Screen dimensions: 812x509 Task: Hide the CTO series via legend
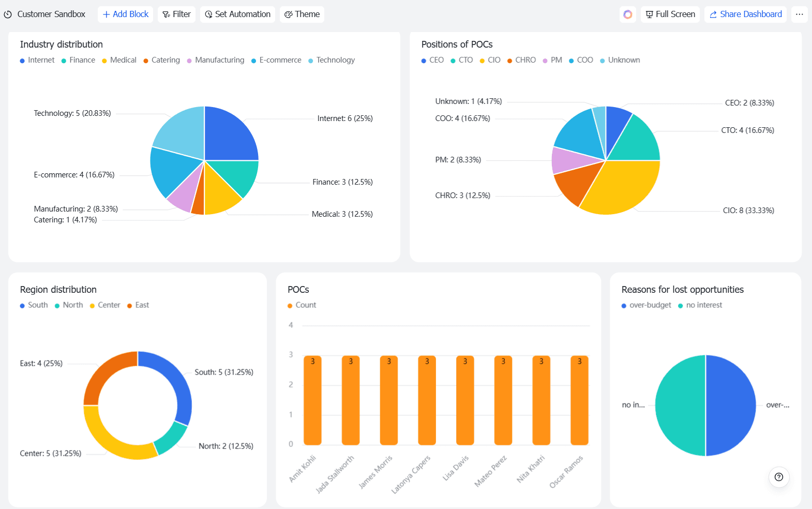(462, 60)
